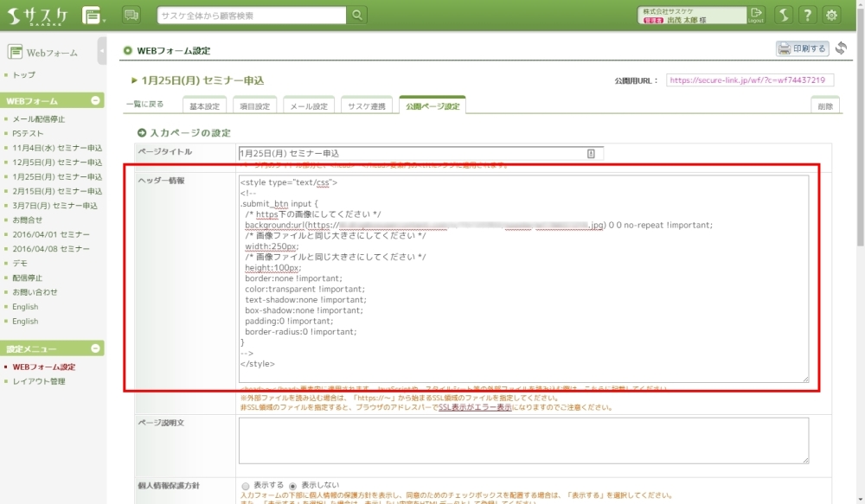Collapse the 設定メニュー sidebar section
The width and height of the screenshot is (865, 504).
point(94,348)
